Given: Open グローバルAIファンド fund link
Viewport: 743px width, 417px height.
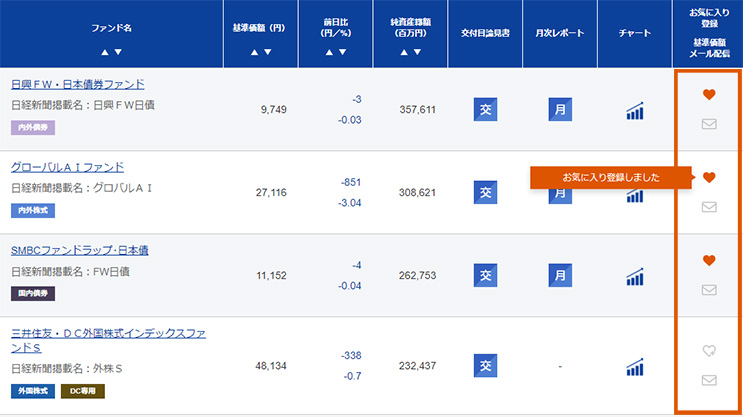Looking at the screenshot, I should tap(67, 167).
